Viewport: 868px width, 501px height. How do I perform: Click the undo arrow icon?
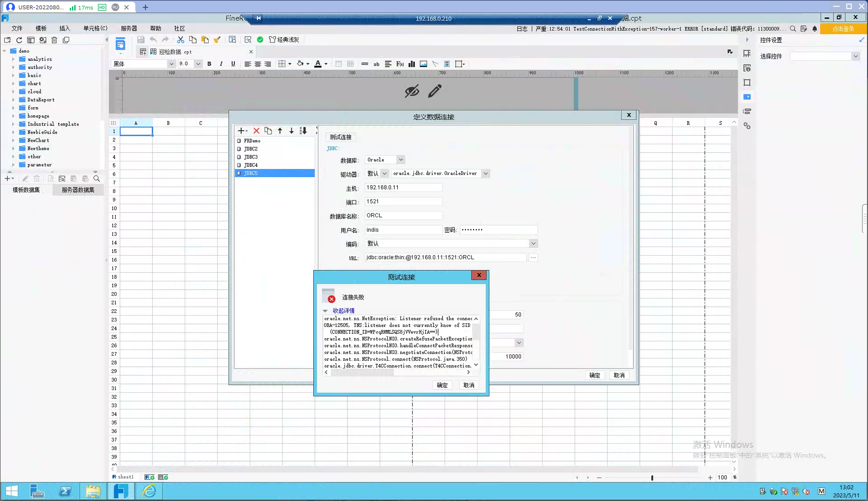(153, 39)
